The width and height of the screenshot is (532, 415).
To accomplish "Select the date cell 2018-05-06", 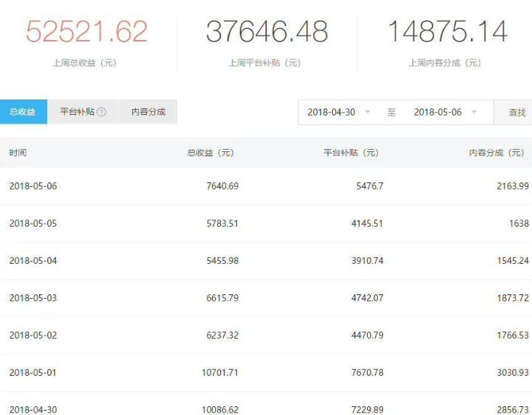I will [33, 186].
